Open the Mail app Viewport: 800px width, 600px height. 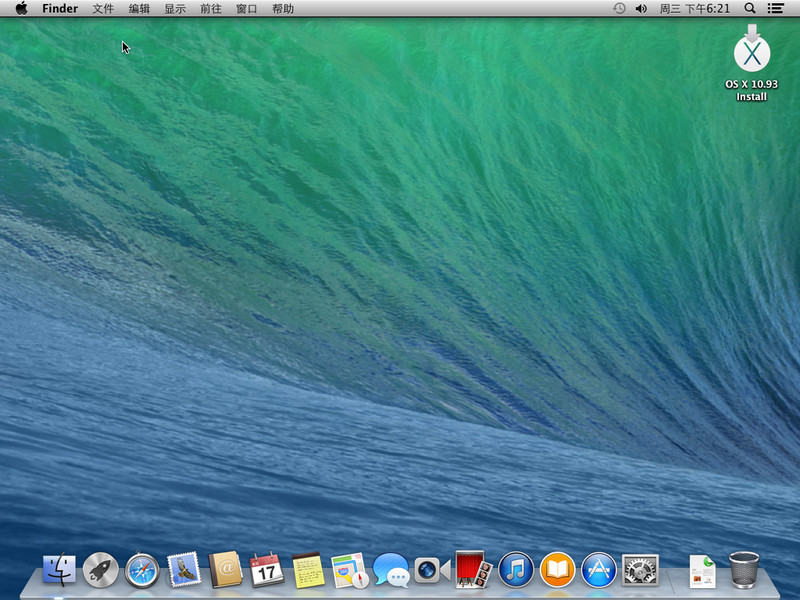(x=183, y=572)
